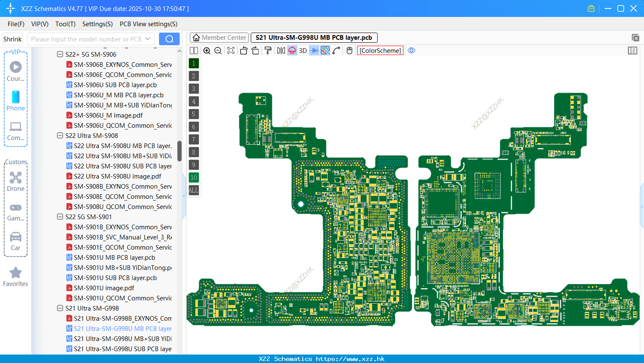Image resolution: width=644 pixels, height=363 pixels.
Task: Open the gift box icon in title bar
Action: [591, 8]
